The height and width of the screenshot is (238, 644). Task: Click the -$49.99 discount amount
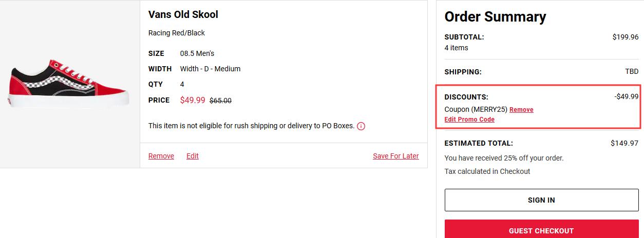tap(627, 96)
